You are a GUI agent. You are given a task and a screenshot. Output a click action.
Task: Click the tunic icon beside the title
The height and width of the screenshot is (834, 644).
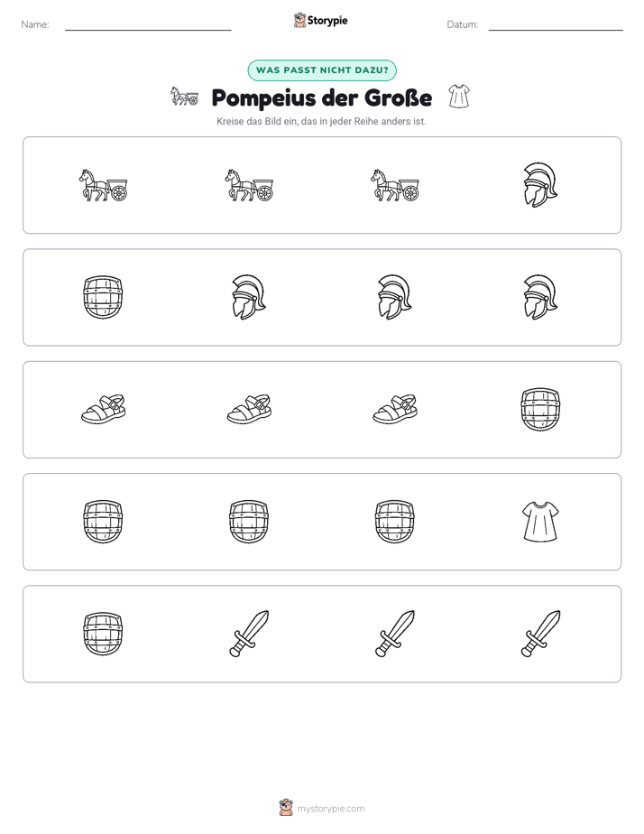(458, 97)
